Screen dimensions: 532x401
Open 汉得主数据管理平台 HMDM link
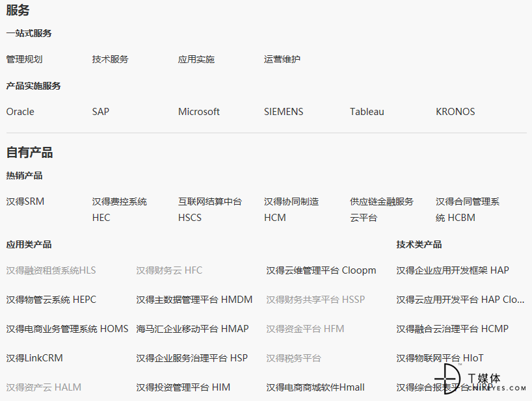click(194, 300)
